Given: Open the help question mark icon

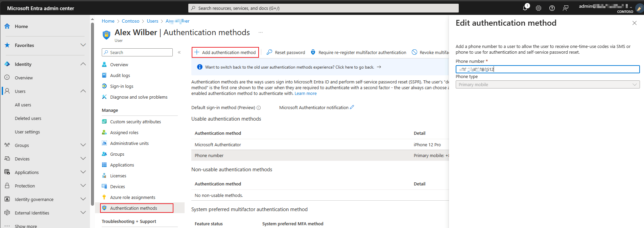Looking at the screenshot, I should [x=552, y=8].
